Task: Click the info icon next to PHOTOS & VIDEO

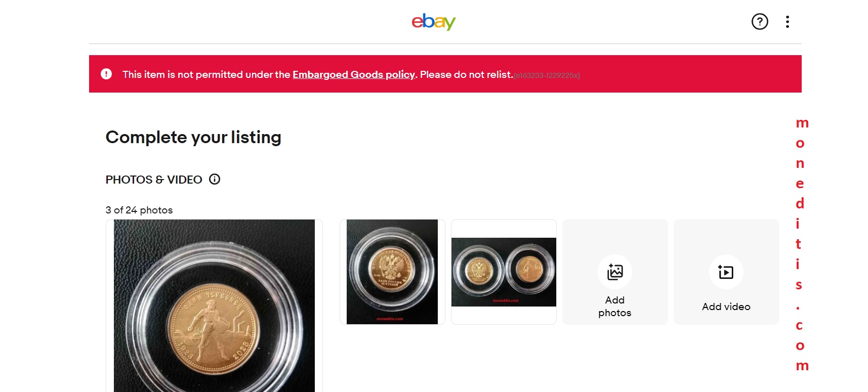Action: (x=215, y=179)
